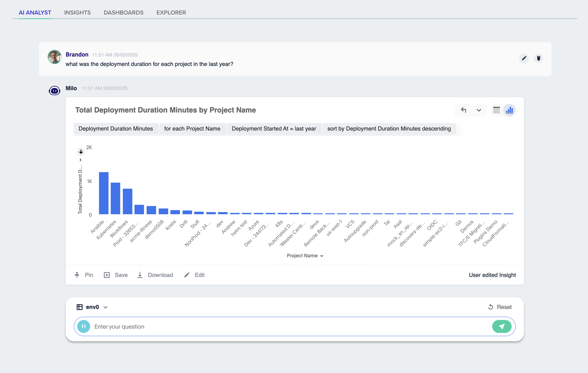
Task: Open the chevron dropdown next to reply arrow
Action: pos(479,110)
